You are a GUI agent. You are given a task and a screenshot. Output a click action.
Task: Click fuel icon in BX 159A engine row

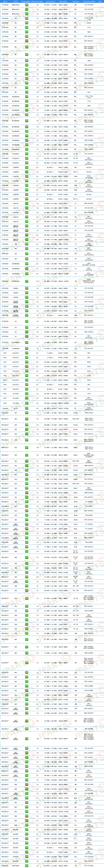tap(27, 61)
